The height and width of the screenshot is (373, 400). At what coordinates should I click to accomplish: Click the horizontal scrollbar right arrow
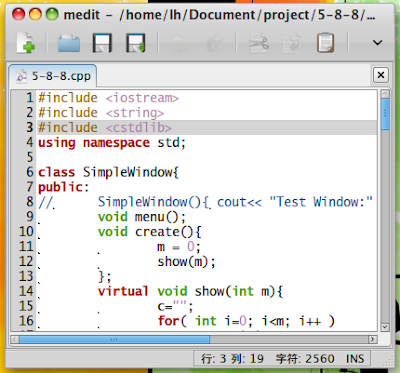click(373, 339)
